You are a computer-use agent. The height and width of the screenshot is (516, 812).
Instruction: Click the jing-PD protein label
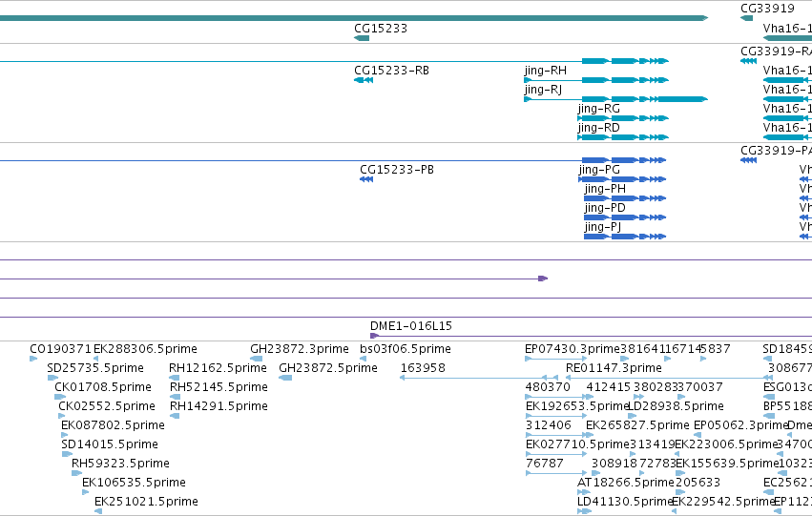(x=605, y=208)
